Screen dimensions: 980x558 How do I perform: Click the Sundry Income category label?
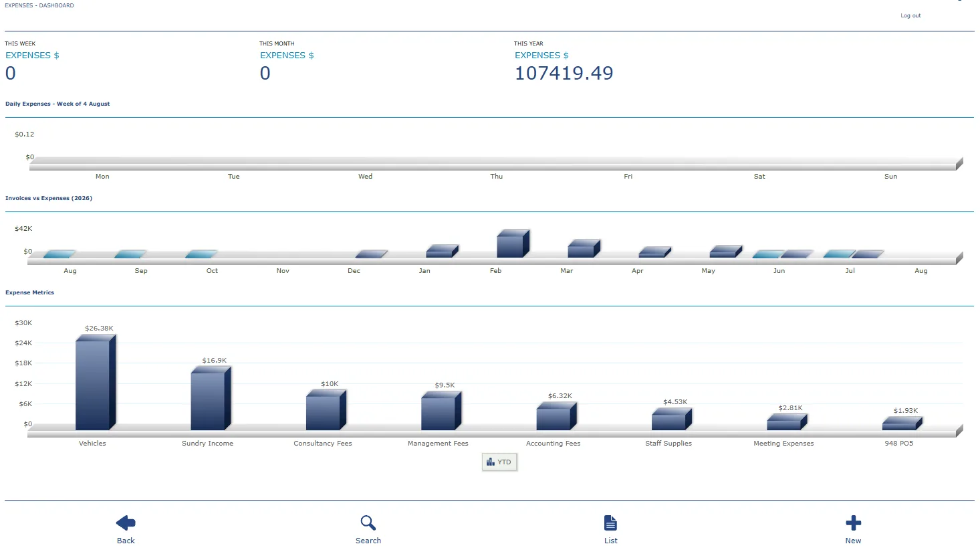pos(207,444)
